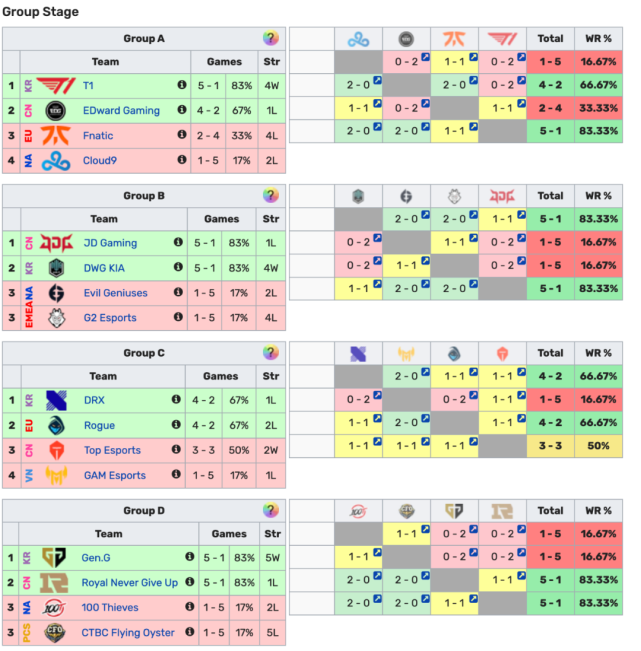Click the question mark icon in Group A header
The width and height of the screenshot is (641, 651).
[271, 38]
